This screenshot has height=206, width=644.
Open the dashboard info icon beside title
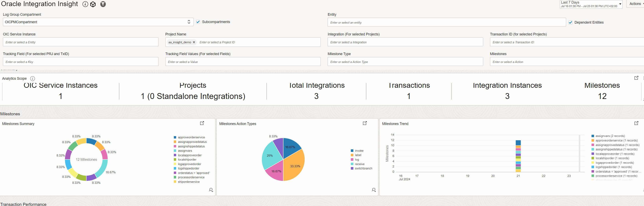(85, 4)
